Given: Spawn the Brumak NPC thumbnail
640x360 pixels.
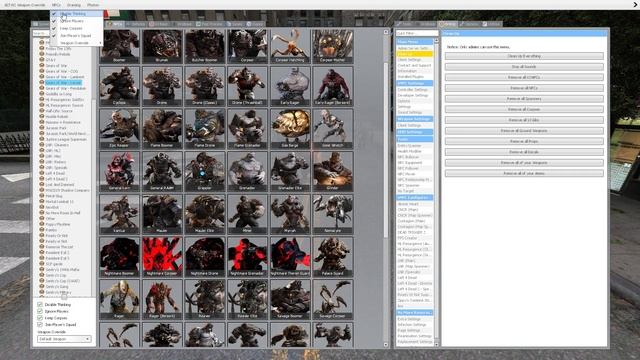Looking at the screenshot, I should (x=162, y=46).
